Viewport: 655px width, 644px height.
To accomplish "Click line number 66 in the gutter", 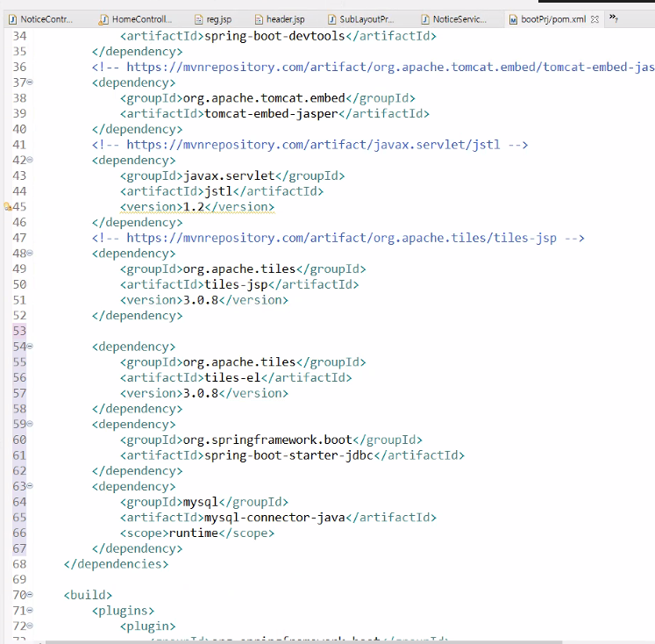I will [19, 533].
